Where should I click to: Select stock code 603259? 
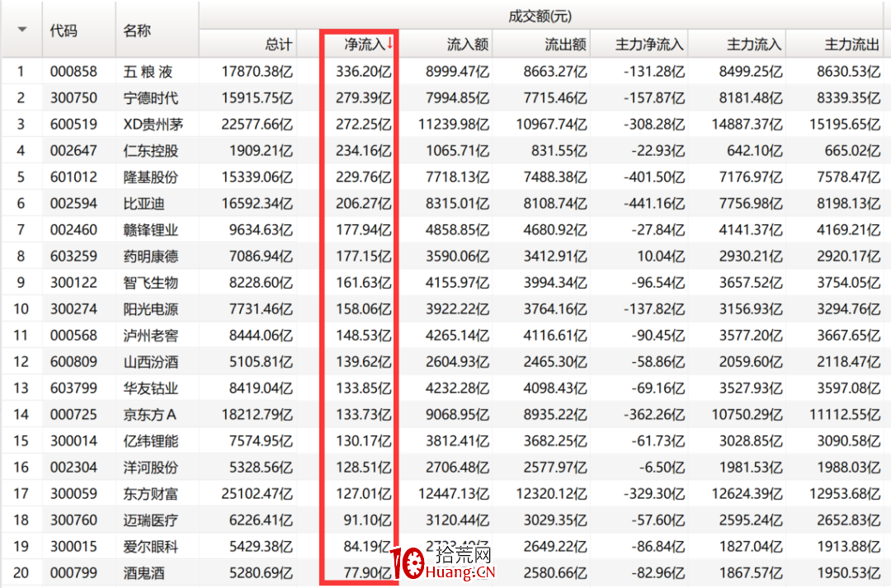(74, 256)
